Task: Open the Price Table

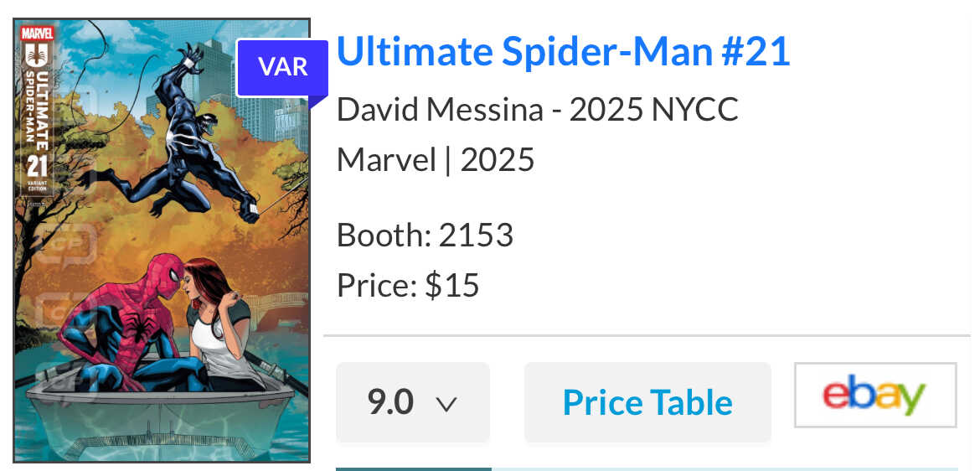Action: point(647,402)
